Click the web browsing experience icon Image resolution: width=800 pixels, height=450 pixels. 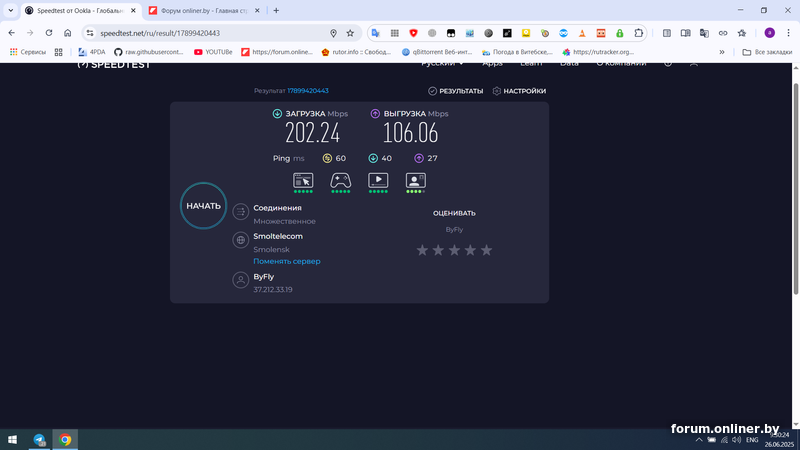(x=303, y=180)
